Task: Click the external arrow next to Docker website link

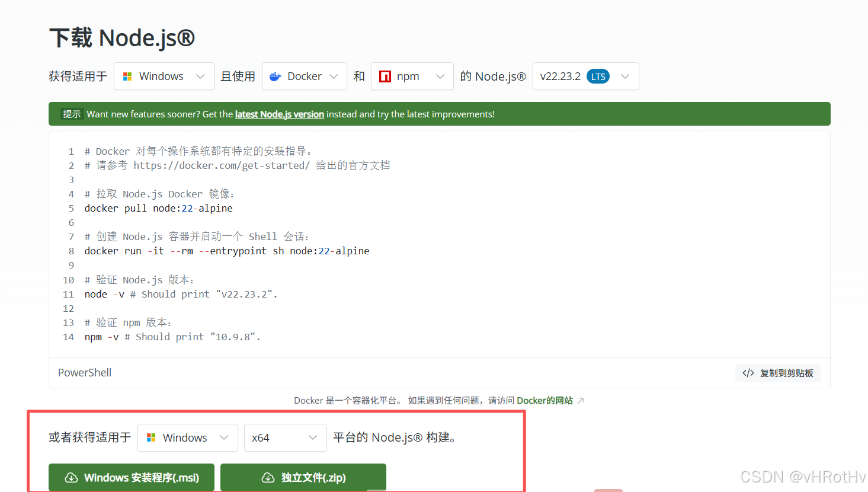Action: 581,401
